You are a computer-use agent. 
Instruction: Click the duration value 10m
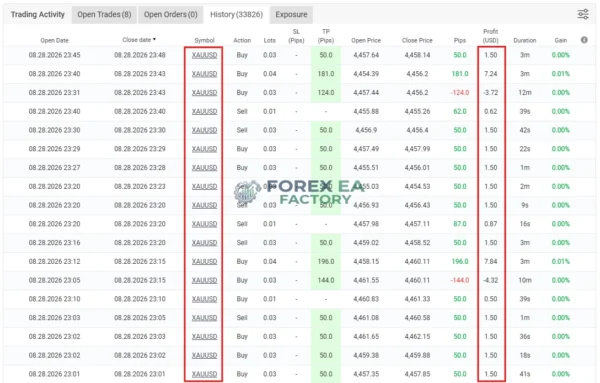525,280
